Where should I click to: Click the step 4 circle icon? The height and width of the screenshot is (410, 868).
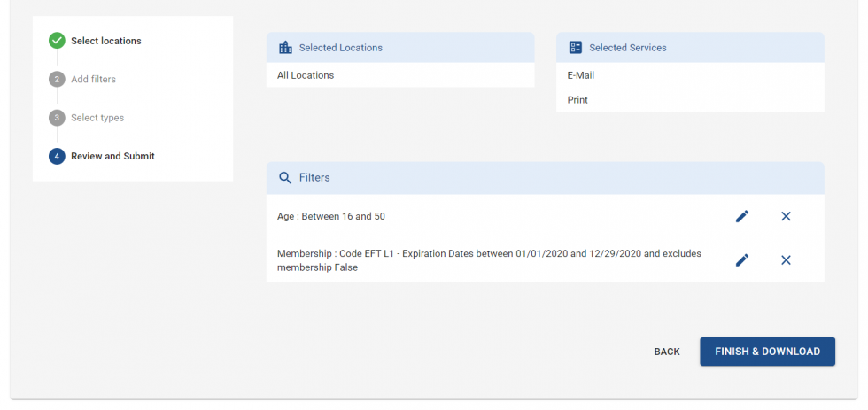tap(57, 156)
